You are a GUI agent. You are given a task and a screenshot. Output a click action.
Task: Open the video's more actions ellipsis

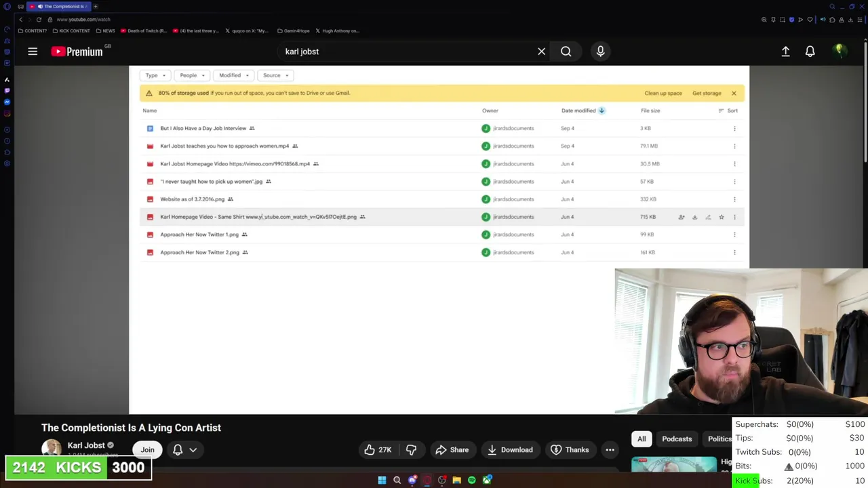[x=610, y=449]
